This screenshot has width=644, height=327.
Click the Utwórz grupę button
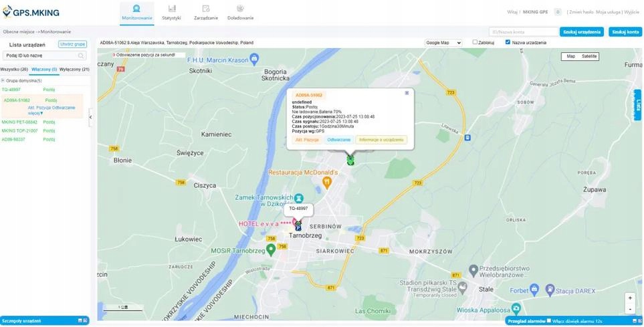coord(72,44)
